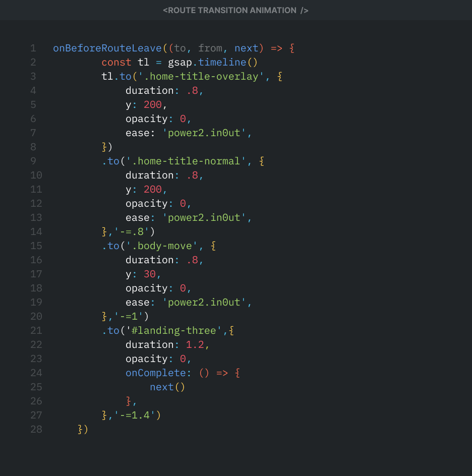This screenshot has height=476, width=472.
Task: Click the 'from' parameter on line 1
Action: pyautogui.click(x=210, y=48)
